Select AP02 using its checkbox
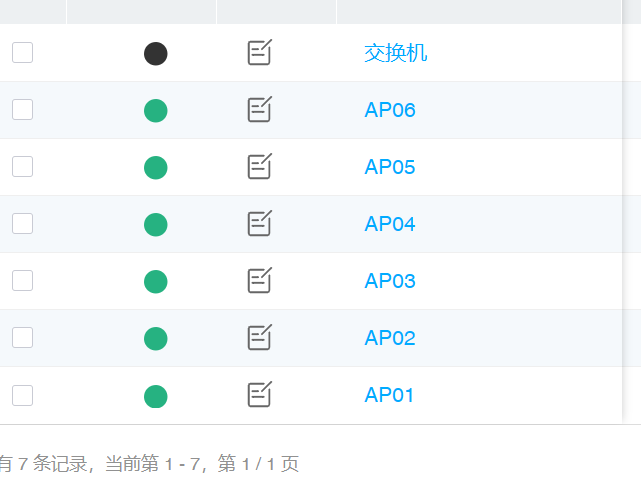Screen dimensions: 641x477 point(22,338)
